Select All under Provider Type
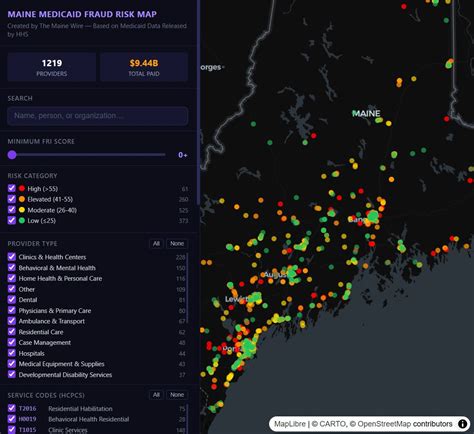 [x=156, y=244]
